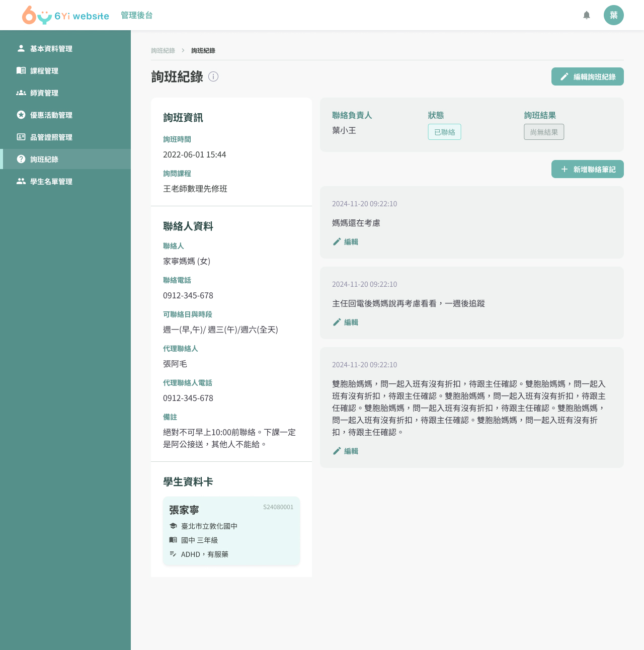
Task: Click the 張阿毛 proxy contact name
Action: point(175,364)
